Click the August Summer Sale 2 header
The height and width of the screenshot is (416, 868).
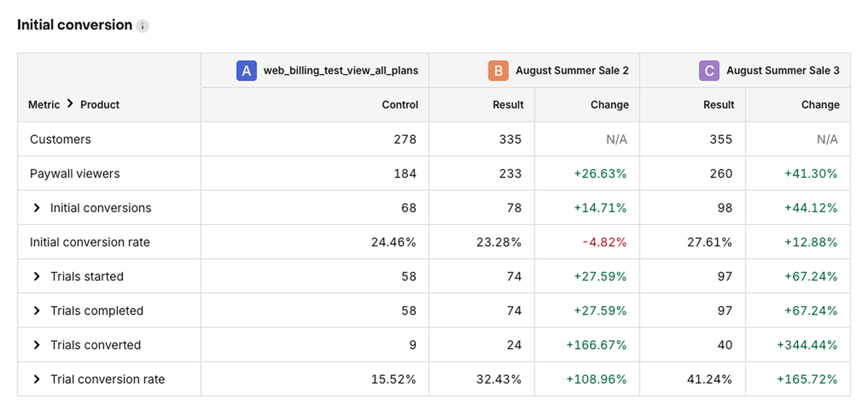[572, 71]
